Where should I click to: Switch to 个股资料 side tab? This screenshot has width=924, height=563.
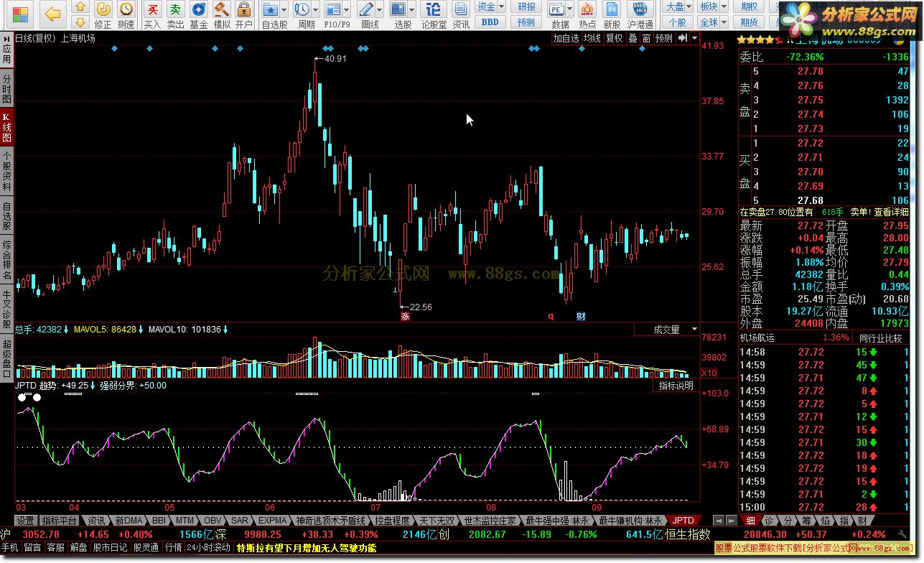click(x=6, y=170)
